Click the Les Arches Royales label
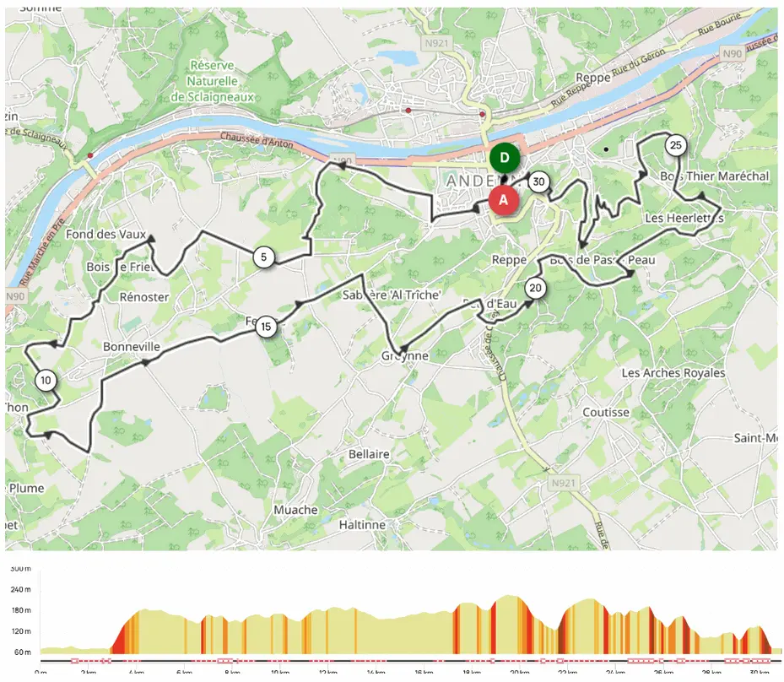This screenshot has width=784, height=682. (673, 373)
